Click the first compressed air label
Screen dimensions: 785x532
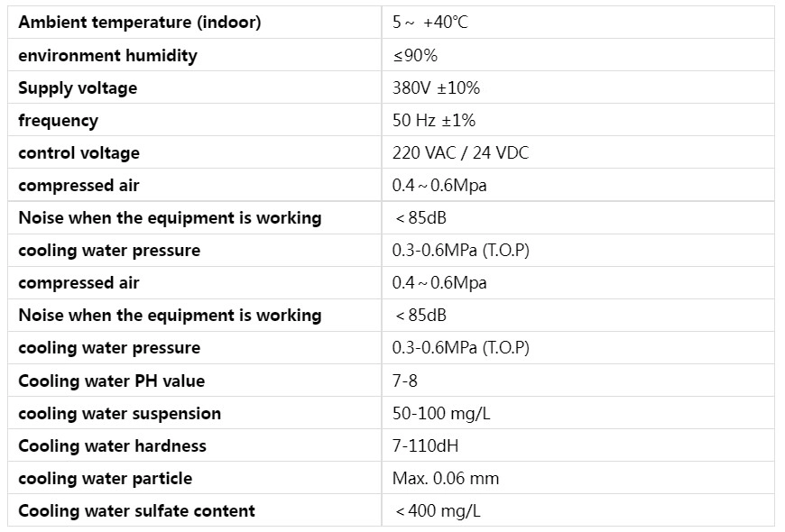point(78,186)
